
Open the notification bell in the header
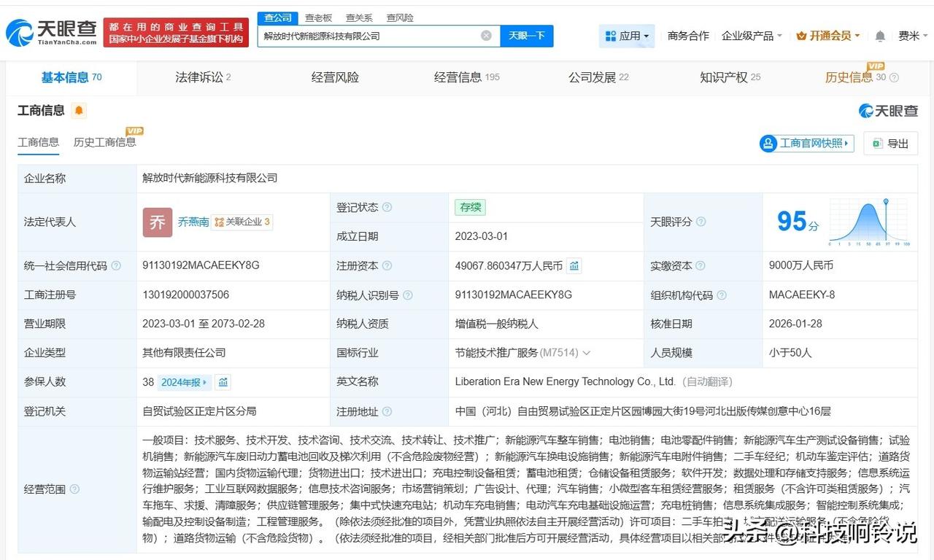(x=880, y=36)
